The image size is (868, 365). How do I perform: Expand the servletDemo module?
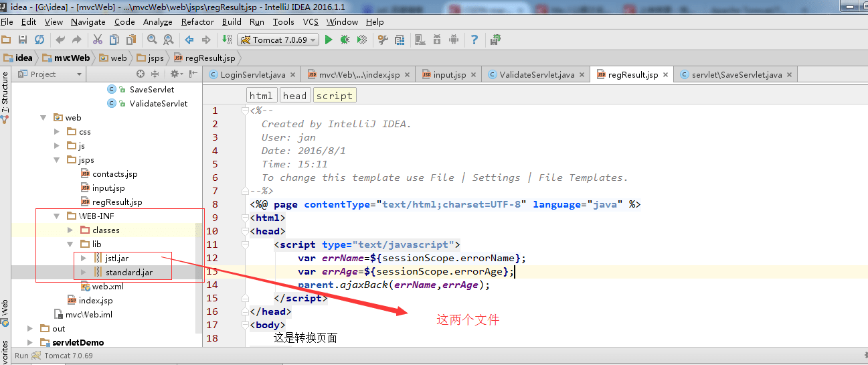(x=30, y=342)
